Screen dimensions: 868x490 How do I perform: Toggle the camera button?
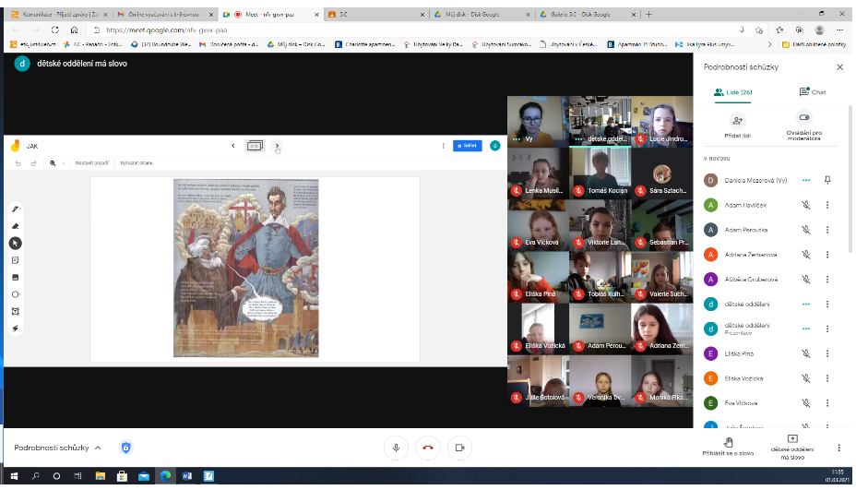pyautogui.click(x=459, y=448)
